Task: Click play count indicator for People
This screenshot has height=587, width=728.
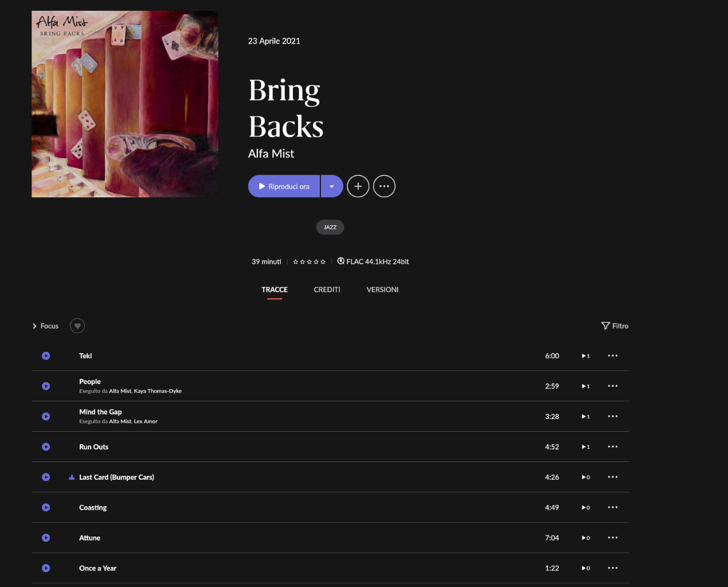Action: (586, 386)
